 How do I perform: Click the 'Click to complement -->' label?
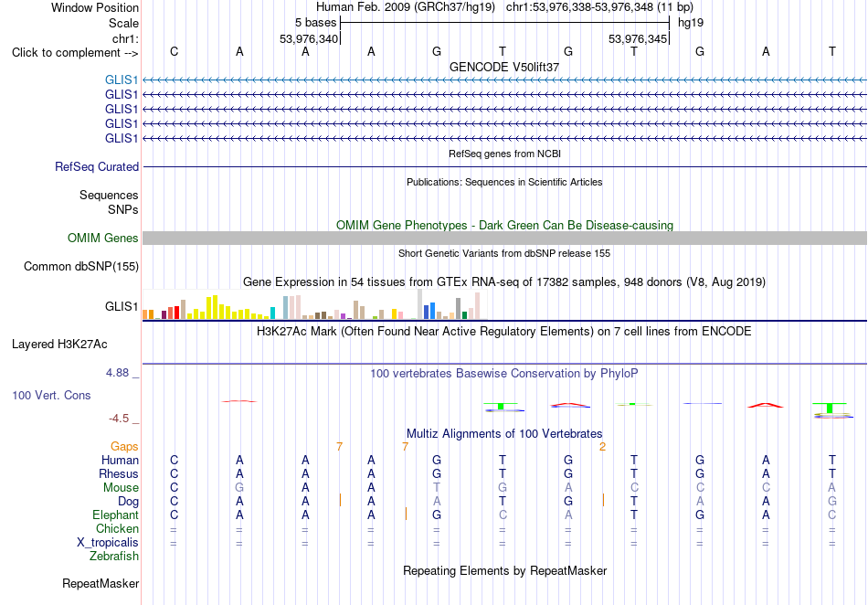[x=75, y=53]
